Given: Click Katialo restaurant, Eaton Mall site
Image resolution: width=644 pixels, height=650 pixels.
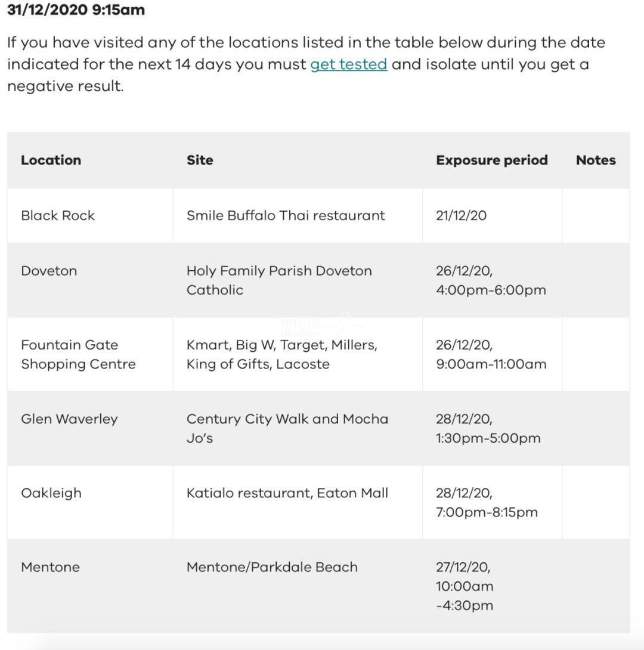Looking at the screenshot, I should tap(287, 493).
